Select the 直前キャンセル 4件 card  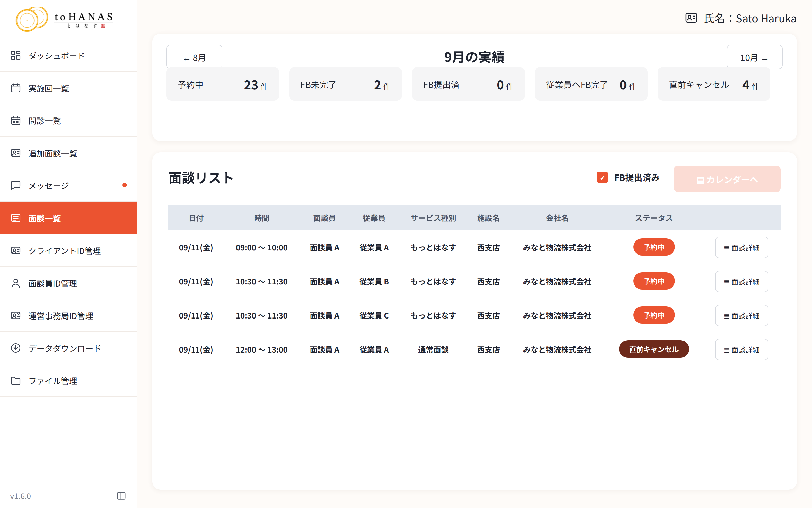[714, 84]
